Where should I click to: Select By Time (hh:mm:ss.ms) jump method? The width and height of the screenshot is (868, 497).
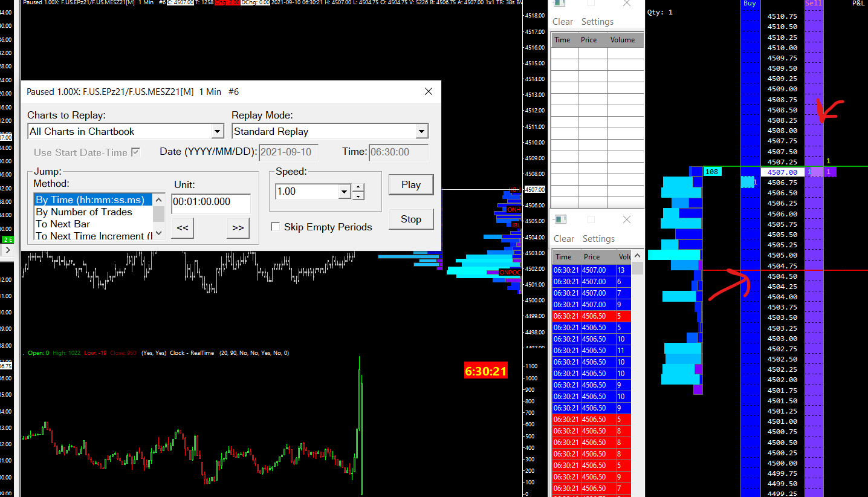[92, 200]
